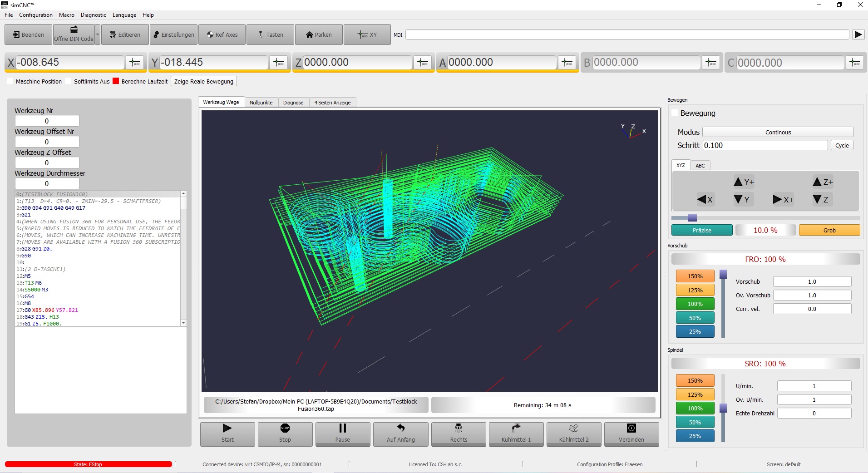The image size is (868, 473).
Task: Open the Öffne DIN Code dropdown arrow
Action: [x=98, y=35]
